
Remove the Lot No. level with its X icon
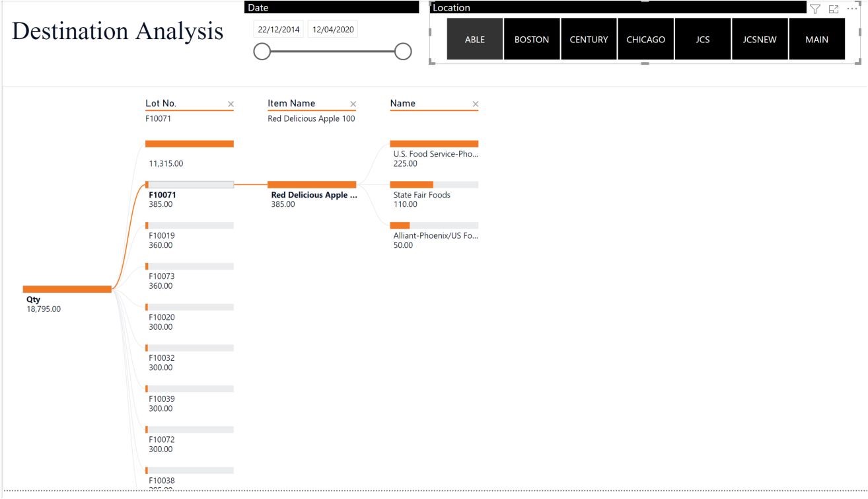click(231, 104)
